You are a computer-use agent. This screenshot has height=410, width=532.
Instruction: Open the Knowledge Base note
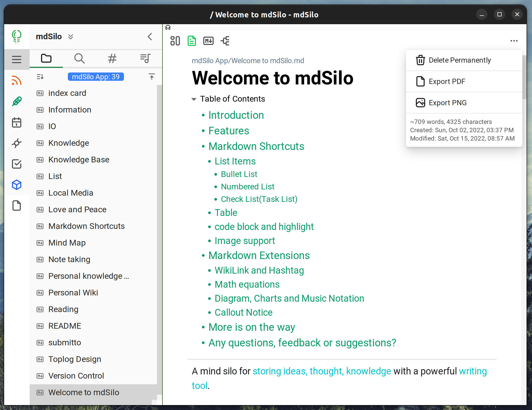(79, 160)
